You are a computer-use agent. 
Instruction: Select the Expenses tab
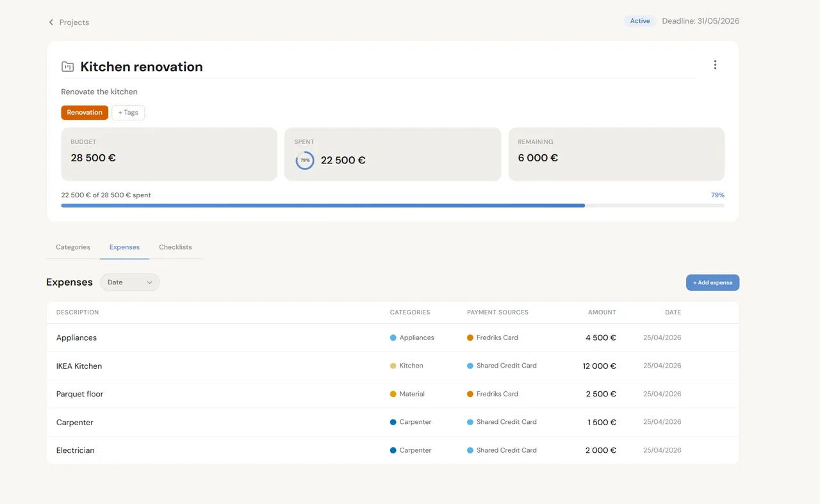[x=124, y=247]
